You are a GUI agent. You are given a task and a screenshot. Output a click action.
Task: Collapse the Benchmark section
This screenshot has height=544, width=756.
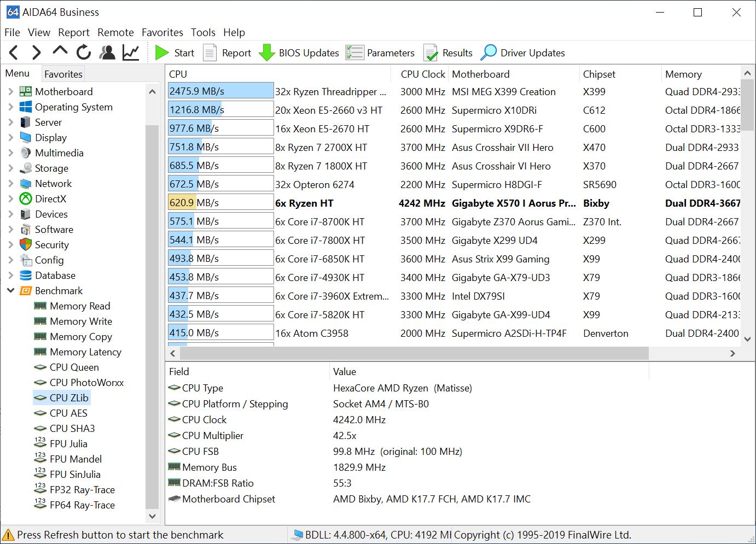click(11, 290)
